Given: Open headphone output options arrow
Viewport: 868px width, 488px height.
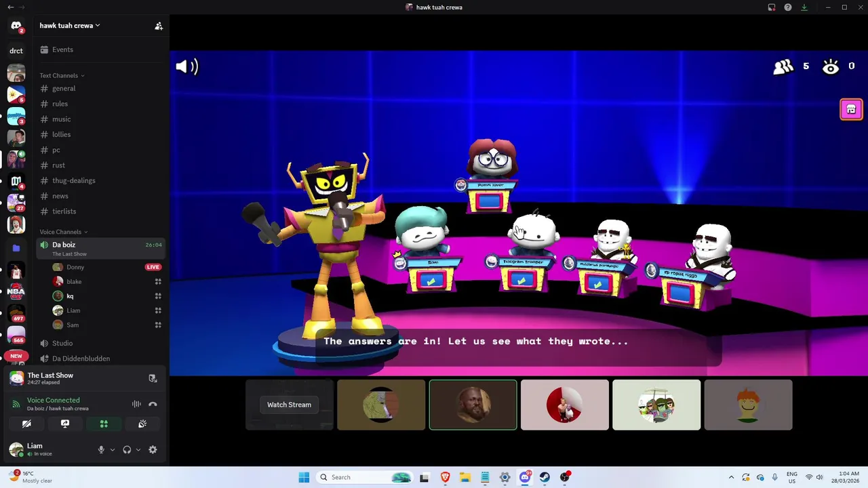Looking at the screenshot, I should click(138, 449).
